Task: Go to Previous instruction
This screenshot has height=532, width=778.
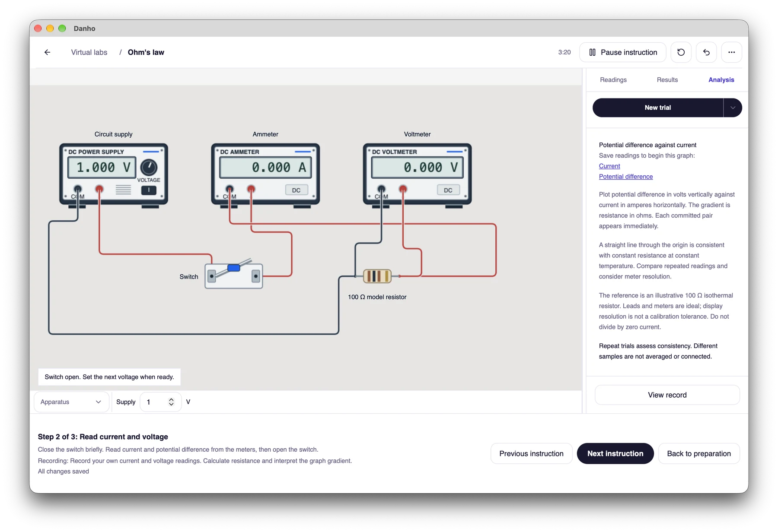Action: [531, 453]
